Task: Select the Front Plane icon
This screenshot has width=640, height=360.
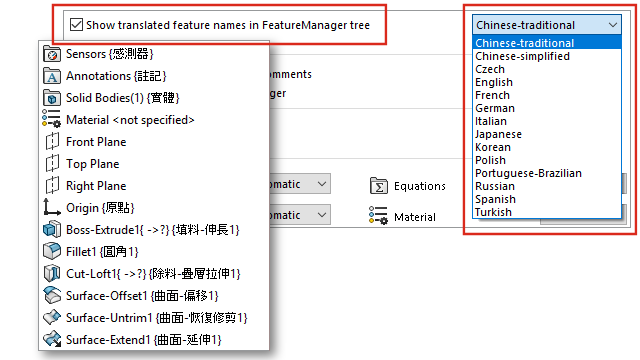Action: pyautogui.click(x=52, y=142)
